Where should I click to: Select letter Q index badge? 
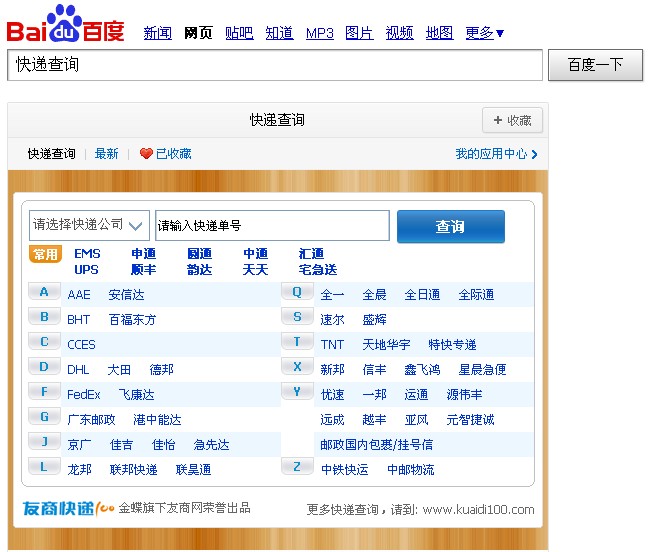[297, 292]
